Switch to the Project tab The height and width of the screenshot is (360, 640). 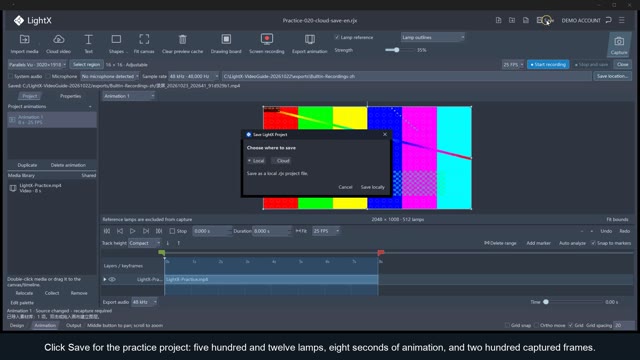coord(29,96)
